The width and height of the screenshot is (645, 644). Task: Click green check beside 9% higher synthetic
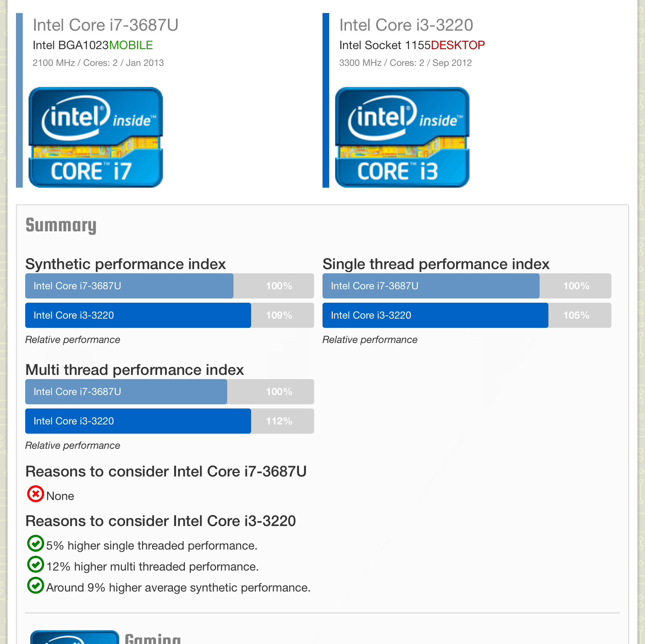[36, 585]
